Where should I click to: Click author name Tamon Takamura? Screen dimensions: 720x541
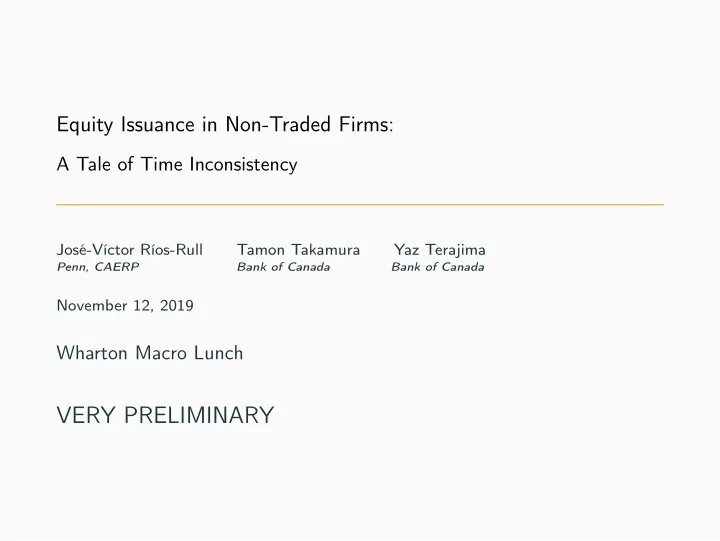(298, 250)
